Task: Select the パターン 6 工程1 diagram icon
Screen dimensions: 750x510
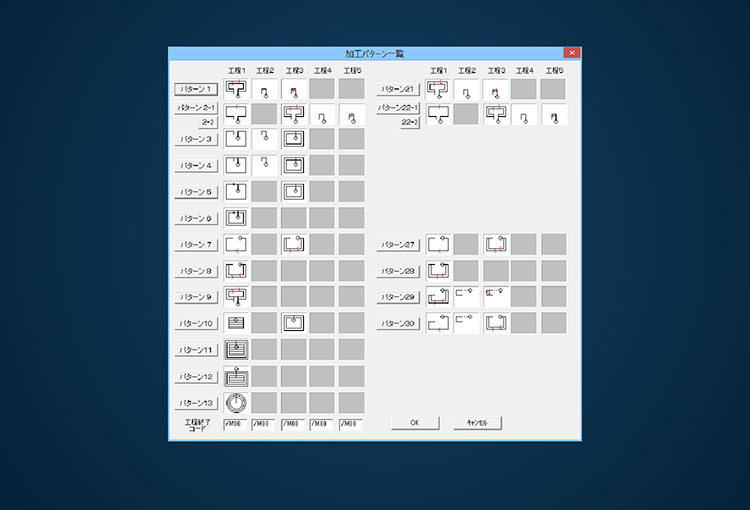Action: (x=236, y=218)
